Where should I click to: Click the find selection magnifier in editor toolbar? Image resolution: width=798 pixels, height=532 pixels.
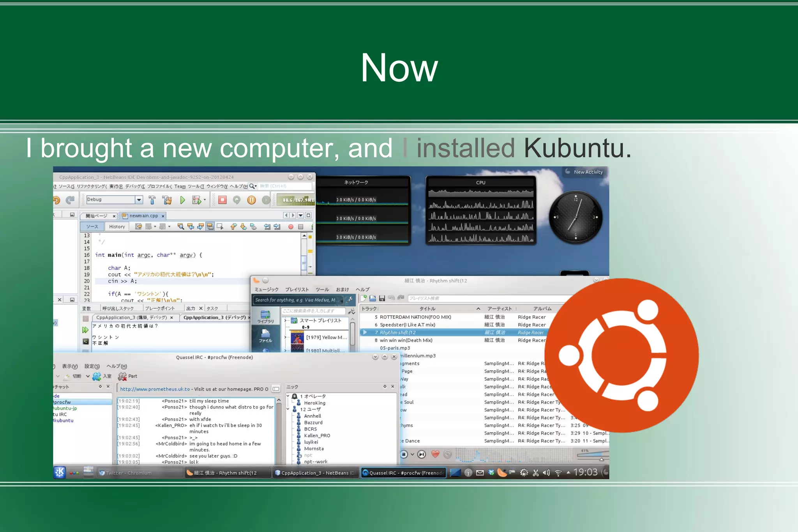(181, 226)
